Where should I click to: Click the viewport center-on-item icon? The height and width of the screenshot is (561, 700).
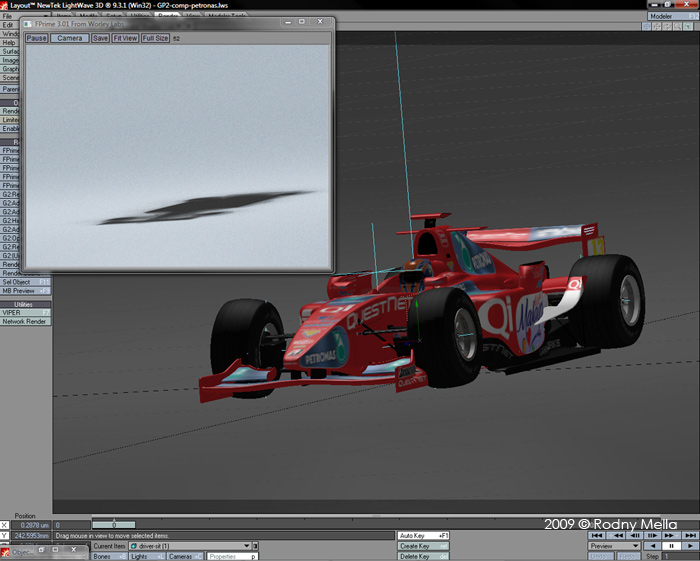coord(646,27)
